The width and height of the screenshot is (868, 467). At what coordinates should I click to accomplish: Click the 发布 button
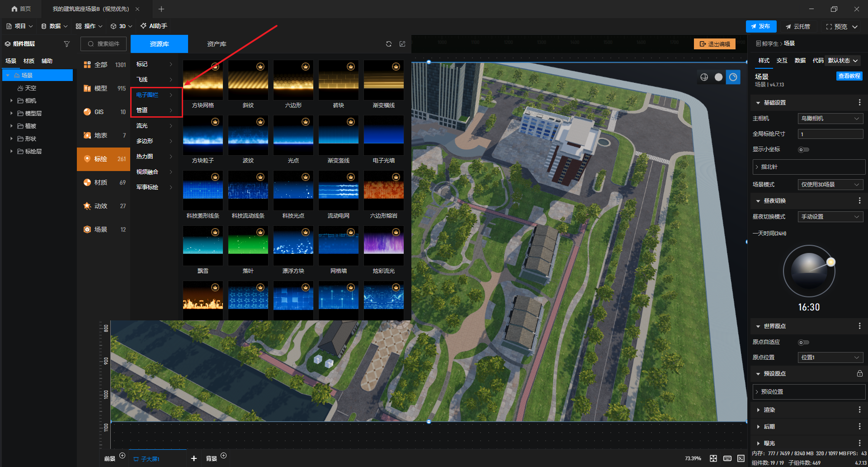[761, 26]
